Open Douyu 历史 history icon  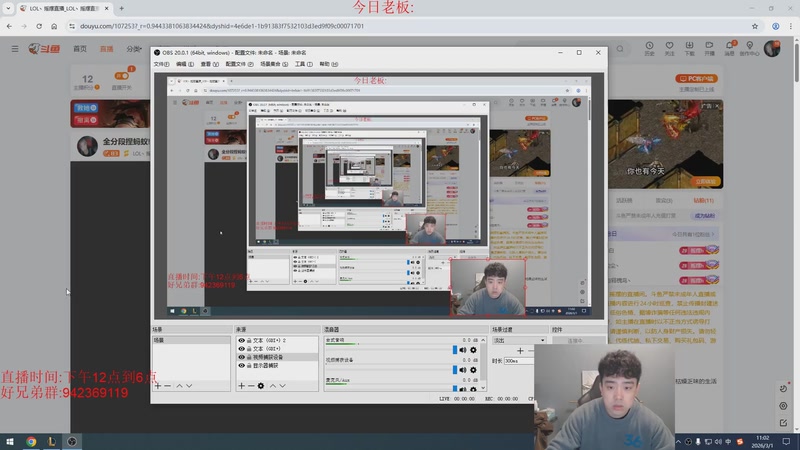click(x=649, y=48)
